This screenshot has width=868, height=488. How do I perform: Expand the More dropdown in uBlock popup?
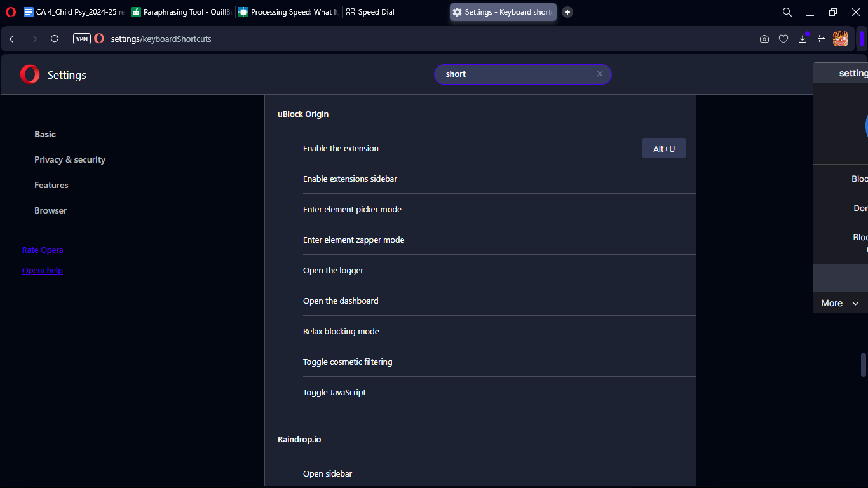click(x=839, y=303)
